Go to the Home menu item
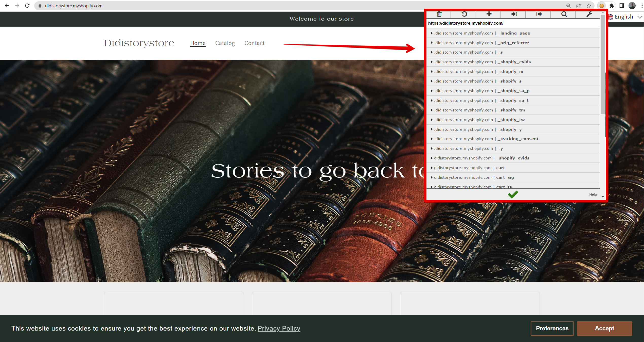 (198, 43)
